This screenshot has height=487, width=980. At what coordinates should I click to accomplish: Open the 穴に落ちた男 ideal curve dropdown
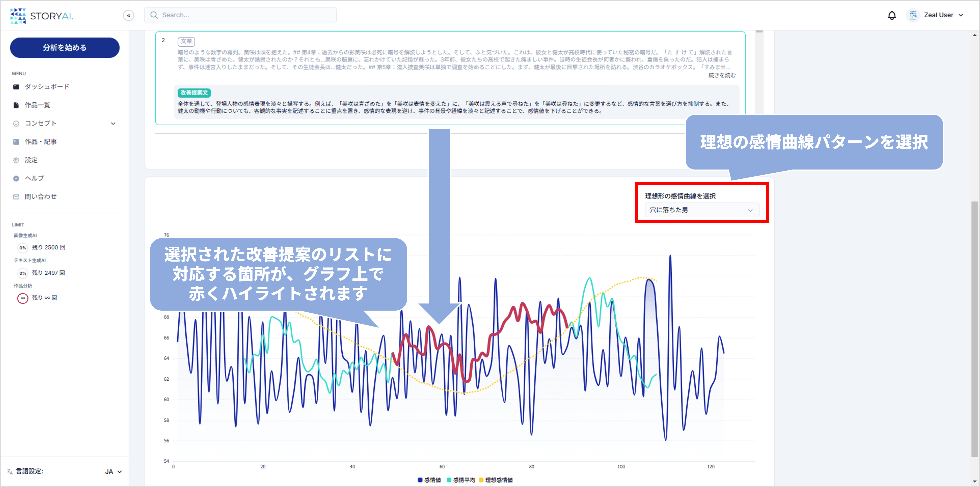[701, 210]
